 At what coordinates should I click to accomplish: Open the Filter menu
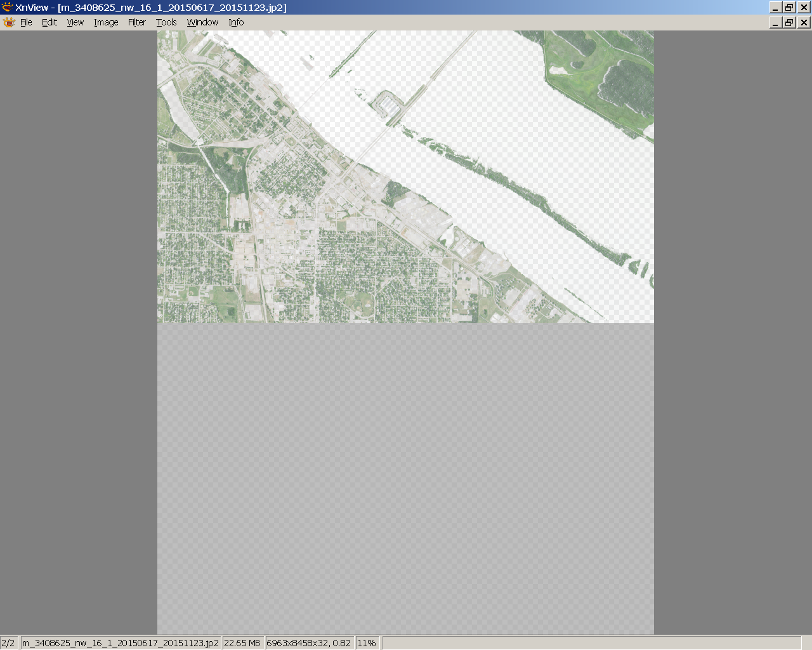137,22
